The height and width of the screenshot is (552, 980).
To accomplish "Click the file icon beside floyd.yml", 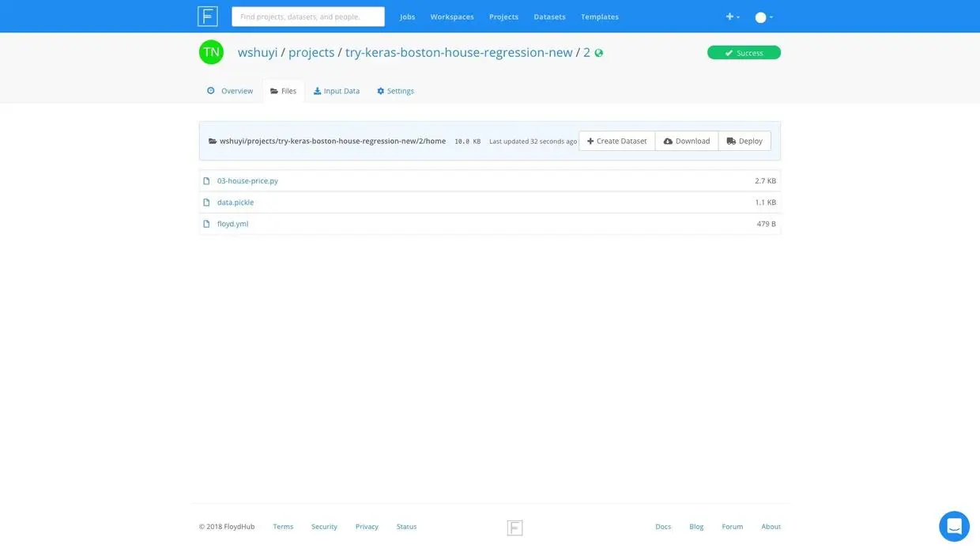I will click(206, 224).
